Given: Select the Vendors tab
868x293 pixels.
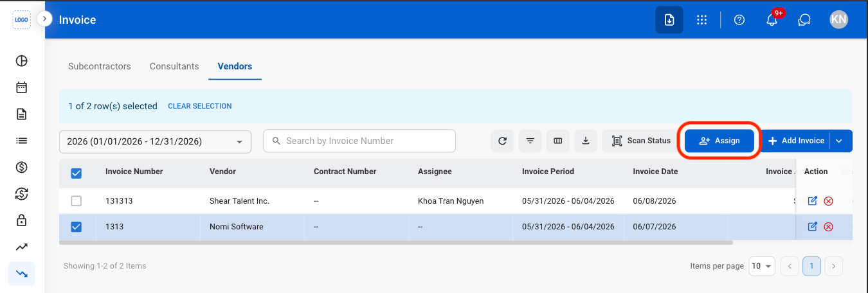Looking at the screenshot, I should tap(235, 66).
